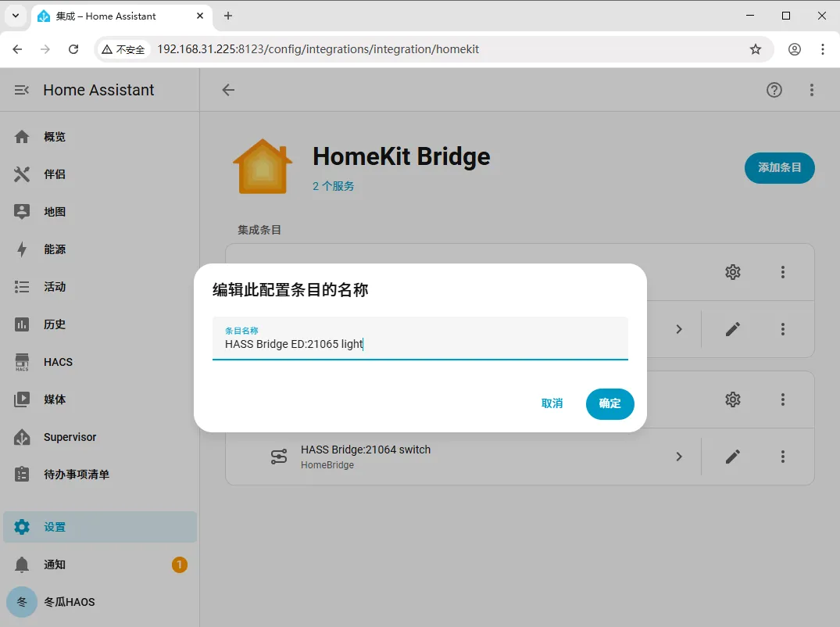Open the Chrome three-dot menu
840x627 pixels.
pyautogui.click(x=822, y=49)
